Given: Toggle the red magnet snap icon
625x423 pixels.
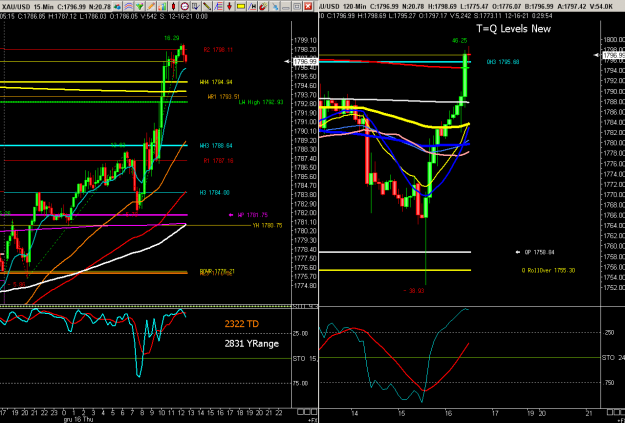Looking at the screenshot, I should point(263,6).
